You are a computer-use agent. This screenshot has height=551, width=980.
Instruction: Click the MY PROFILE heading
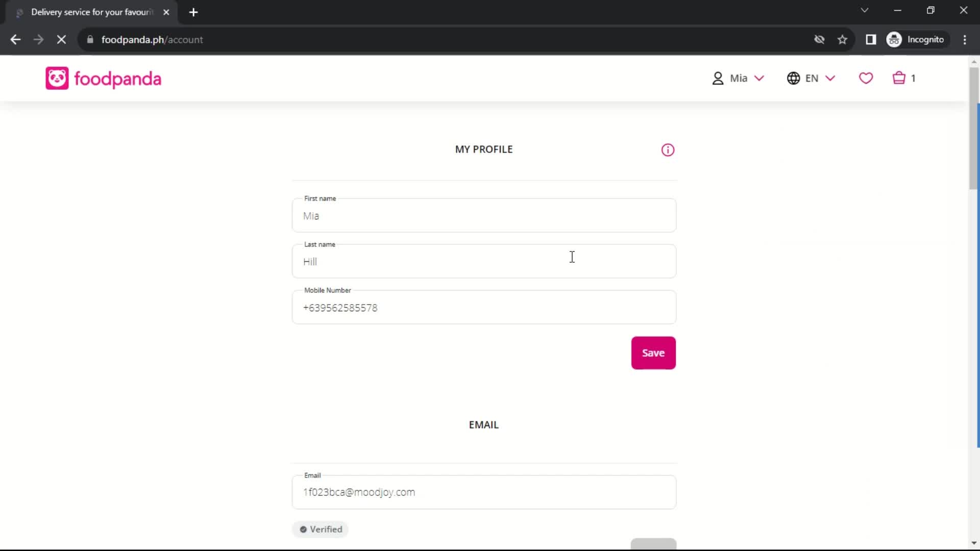pos(484,149)
